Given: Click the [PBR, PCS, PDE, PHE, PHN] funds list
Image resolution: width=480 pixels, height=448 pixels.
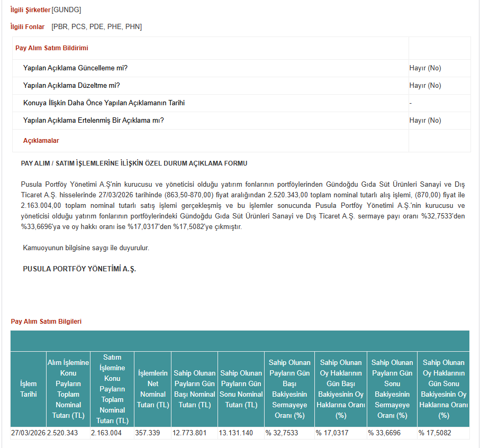Looking at the screenshot, I should point(96,26).
